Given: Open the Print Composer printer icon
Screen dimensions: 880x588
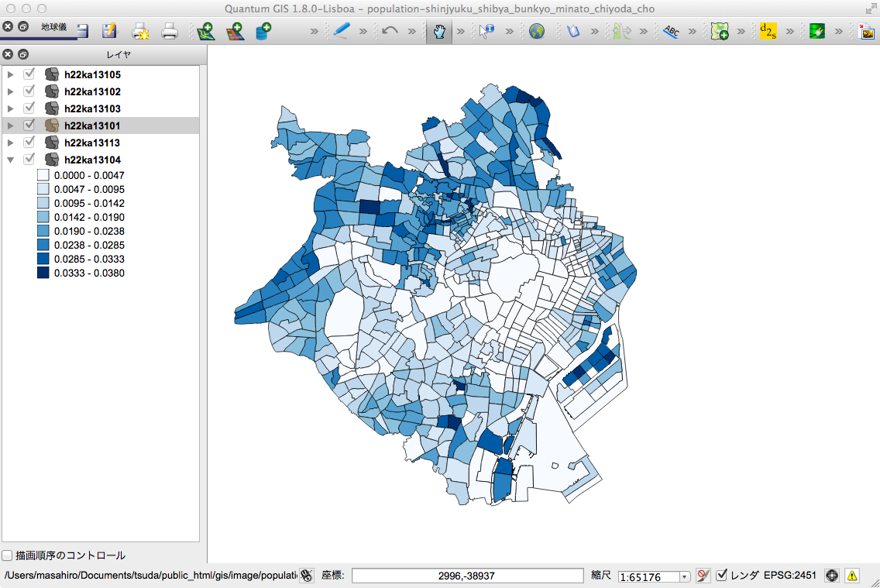Looking at the screenshot, I should 169,32.
